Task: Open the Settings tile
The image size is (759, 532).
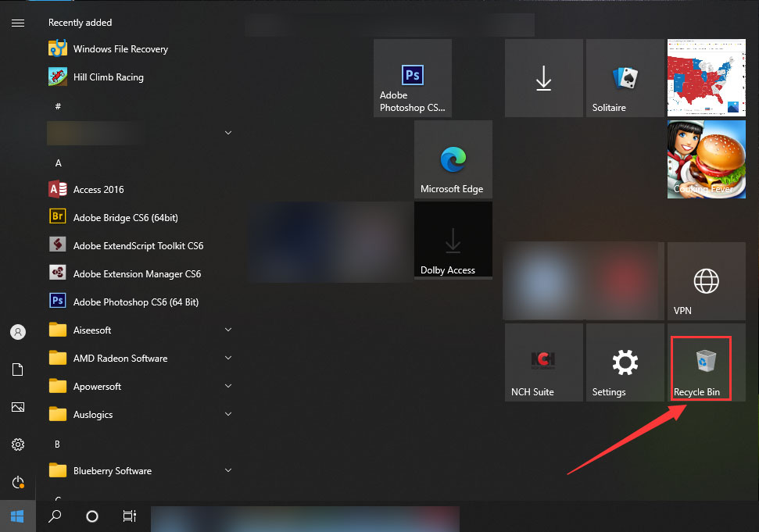Action: [x=625, y=362]
